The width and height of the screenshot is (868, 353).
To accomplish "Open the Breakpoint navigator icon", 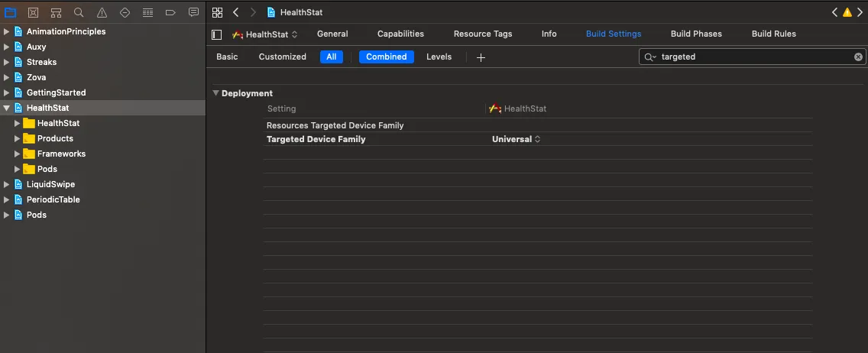I will (x=170, y=12).
